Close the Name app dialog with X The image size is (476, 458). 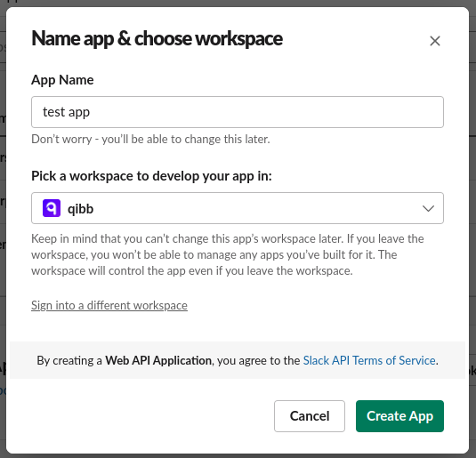(x=435, y=41)
